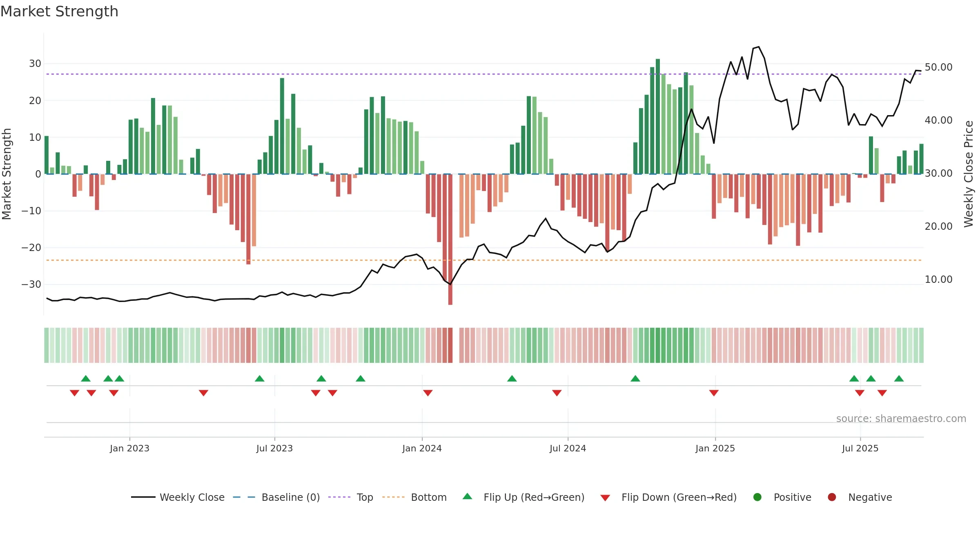This screenshot has height=551, width=980.
Task: Click the flip-down marker just after Jan 2024
Action: pyautogui.click(x=428, y=393)
